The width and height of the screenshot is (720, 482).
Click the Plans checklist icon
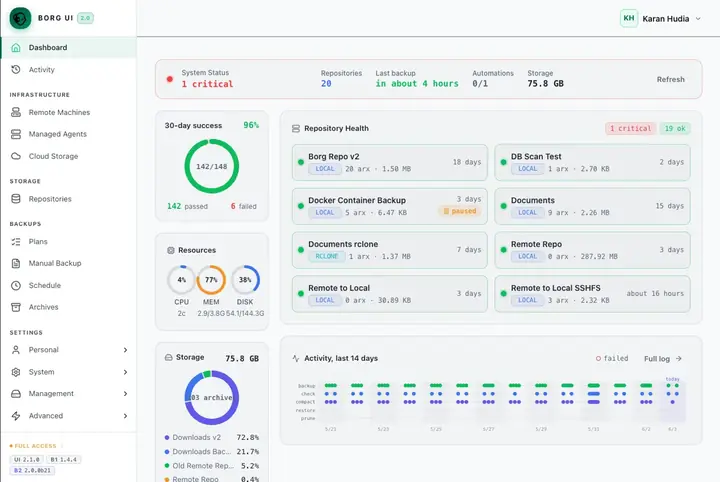(x=16, y=241)
